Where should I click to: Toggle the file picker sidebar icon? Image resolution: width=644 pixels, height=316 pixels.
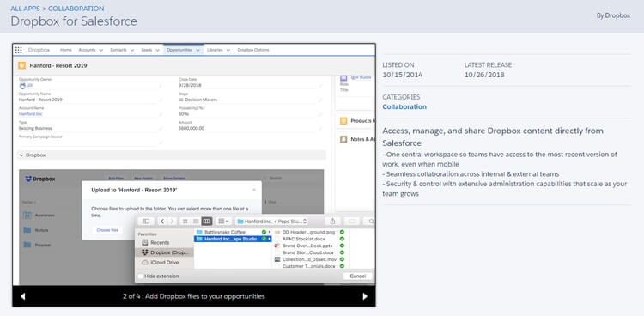coord(146,222)
